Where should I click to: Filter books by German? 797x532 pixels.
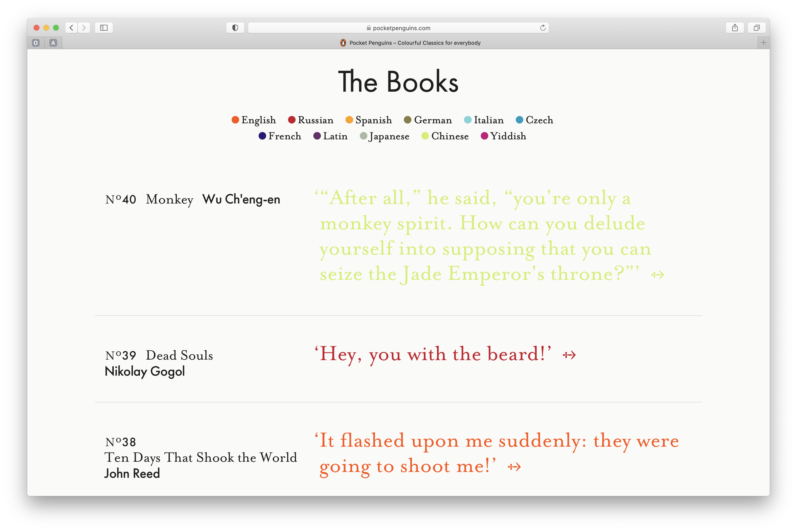point(428,120)
